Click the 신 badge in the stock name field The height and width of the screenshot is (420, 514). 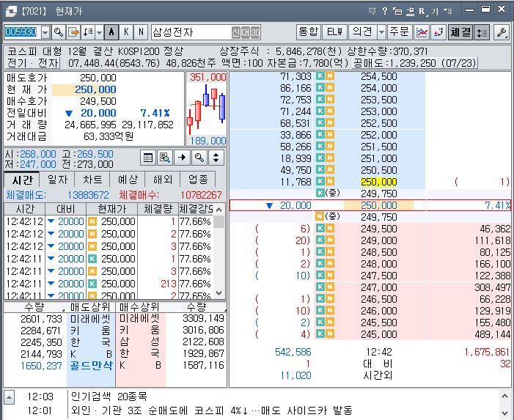235,32
